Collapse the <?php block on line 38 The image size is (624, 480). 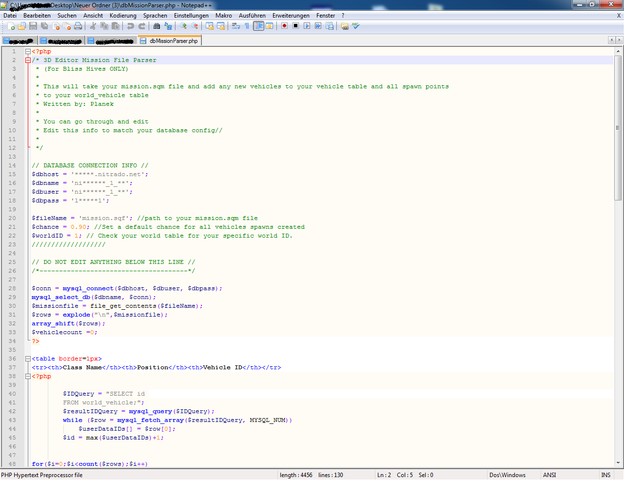(28, 376)
